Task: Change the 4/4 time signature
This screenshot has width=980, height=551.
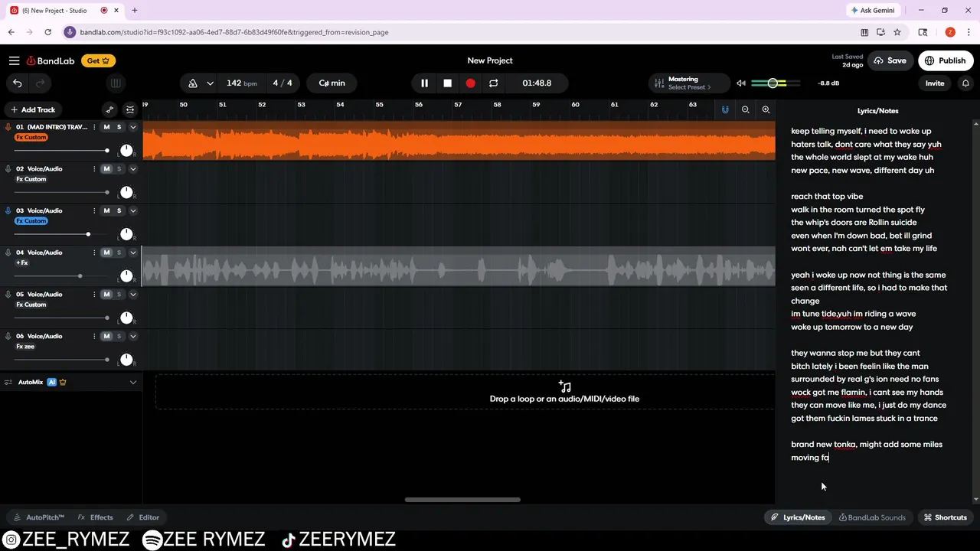Action: [283, 83]
